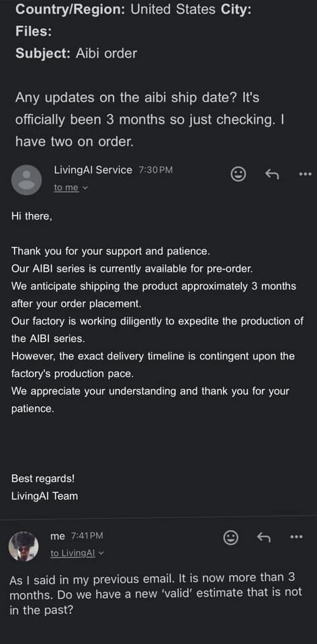This screenshot has height=644, width=317.
Task: Click the "LivingAI Team" signature text
Action: click(x=44, y=496)
